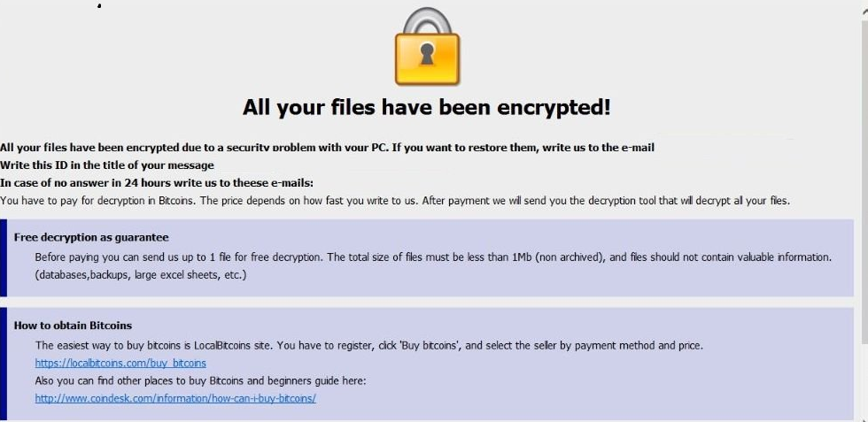The width and height of the screenshot is (868, 422).
Task: Open the localbitcoins.com buy bitcoins link
Action: click(120, 363)
